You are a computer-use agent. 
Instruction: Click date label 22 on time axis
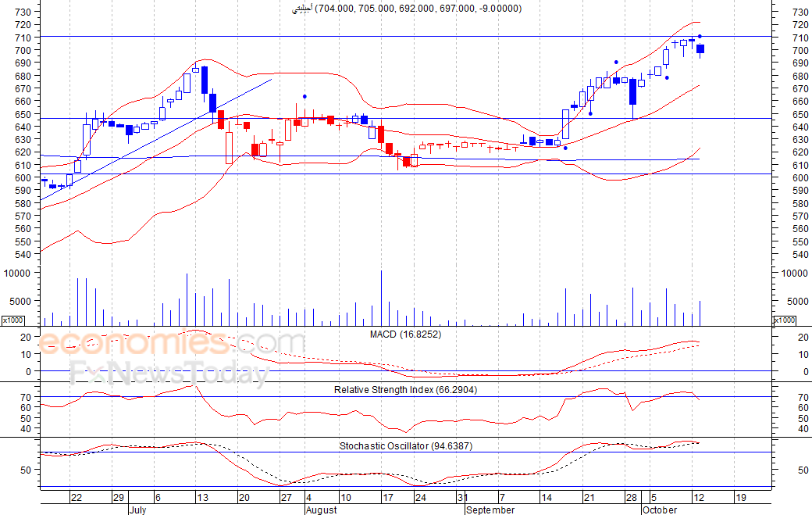tap(77, 497)
